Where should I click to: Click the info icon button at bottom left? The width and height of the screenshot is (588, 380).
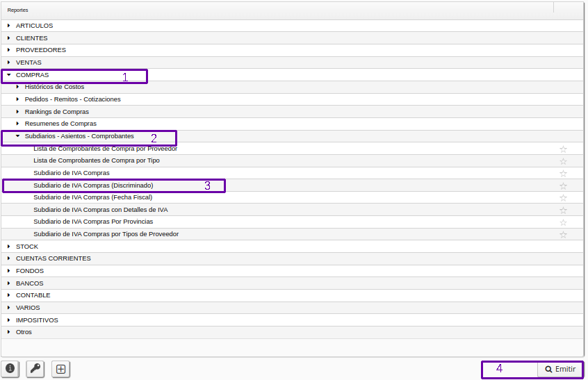[x=10, y=369]
